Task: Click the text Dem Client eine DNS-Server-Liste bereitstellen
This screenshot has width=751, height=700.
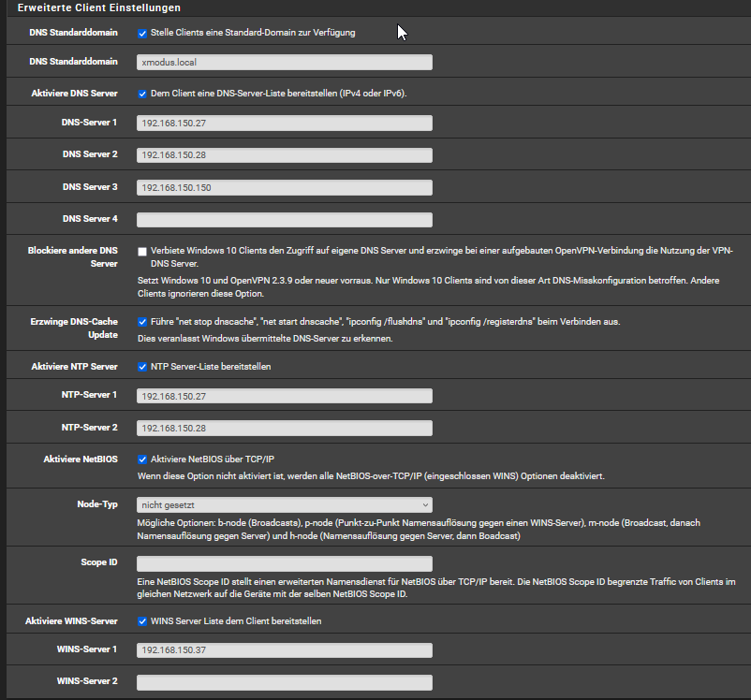Action: coord(279,94)
